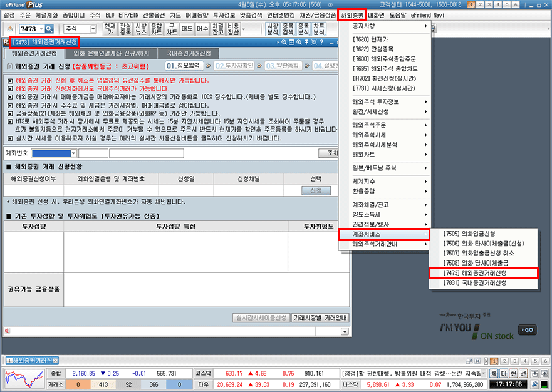The width and height of the screenshot is (552, 392).
Task: Click the settings gear icon in 7473 title bar
Action: [x=314, y=42]
